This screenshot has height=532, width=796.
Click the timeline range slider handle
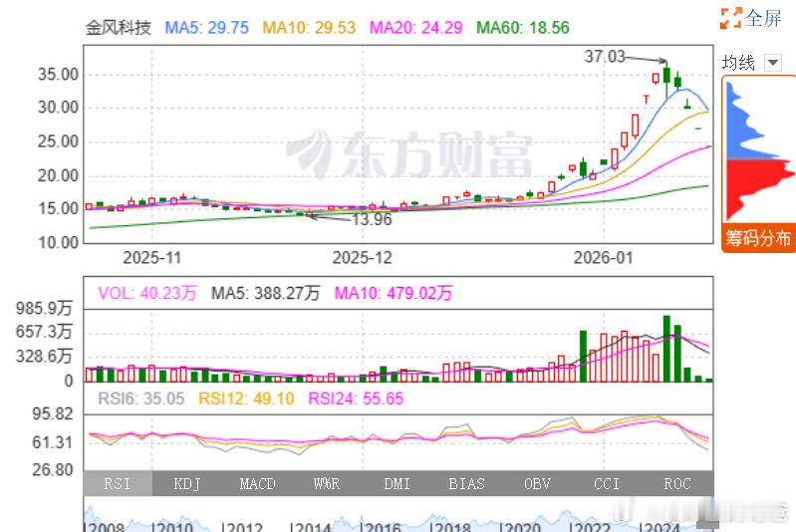(707, 523)
